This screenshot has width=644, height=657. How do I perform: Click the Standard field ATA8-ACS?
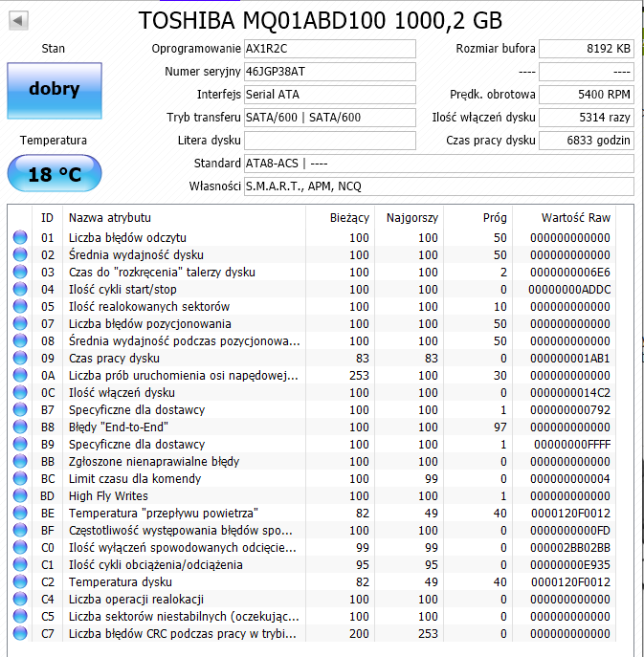click(x=439, y=164)
